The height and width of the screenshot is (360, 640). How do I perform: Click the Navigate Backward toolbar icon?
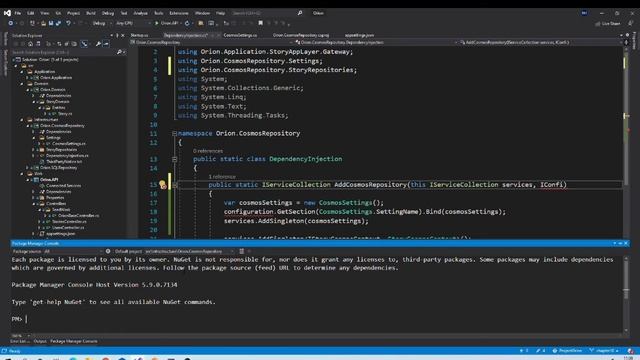tap(11, 23)
